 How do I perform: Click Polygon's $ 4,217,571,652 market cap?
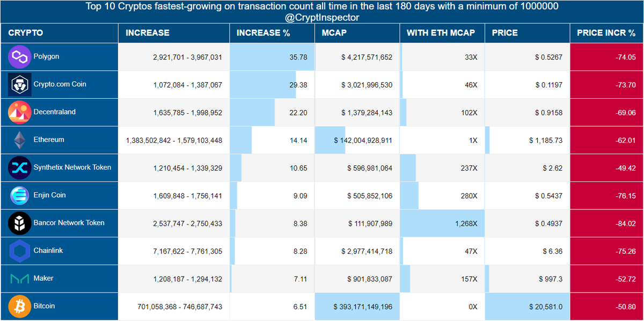point(357,57)
